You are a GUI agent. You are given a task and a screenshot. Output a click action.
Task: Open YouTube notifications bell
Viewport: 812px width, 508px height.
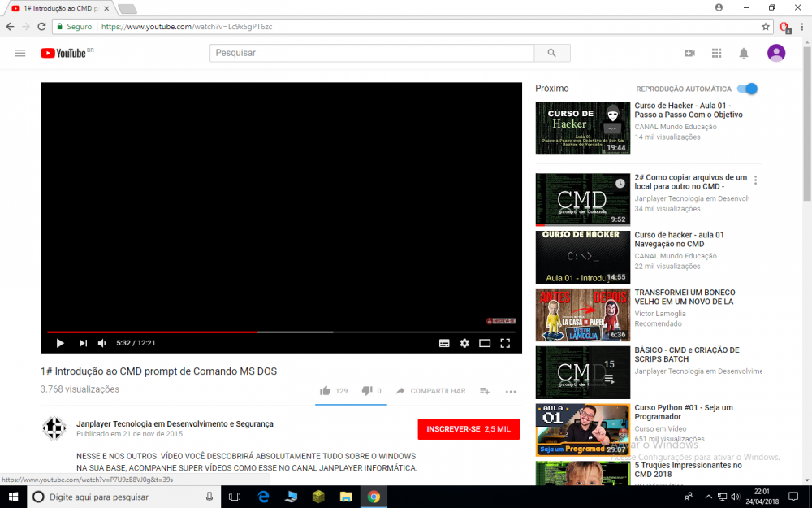tap(743, 53)
